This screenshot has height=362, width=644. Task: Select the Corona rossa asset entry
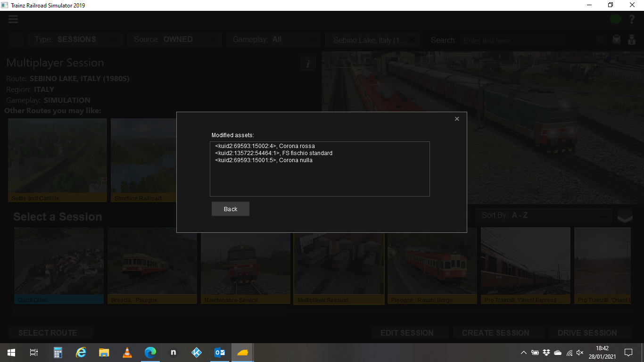pyautogui.click(x=265, y=146)
